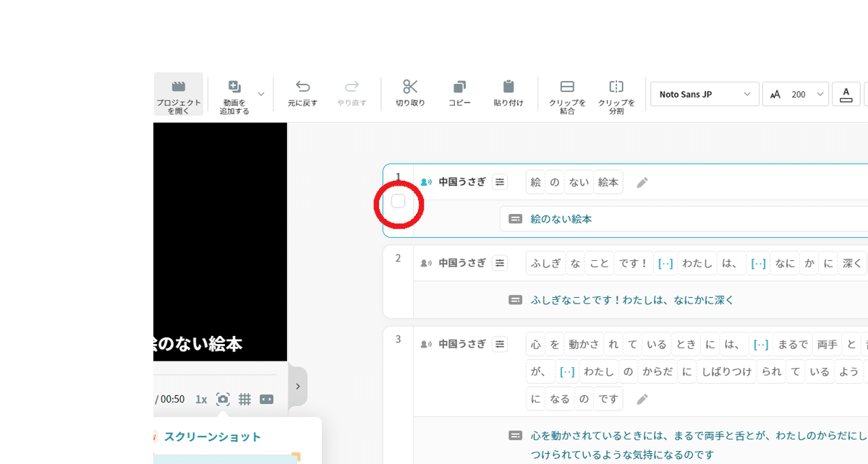Edit clip 1 text with pencil icon
This screenshot has height=464, width=868.
642,183
